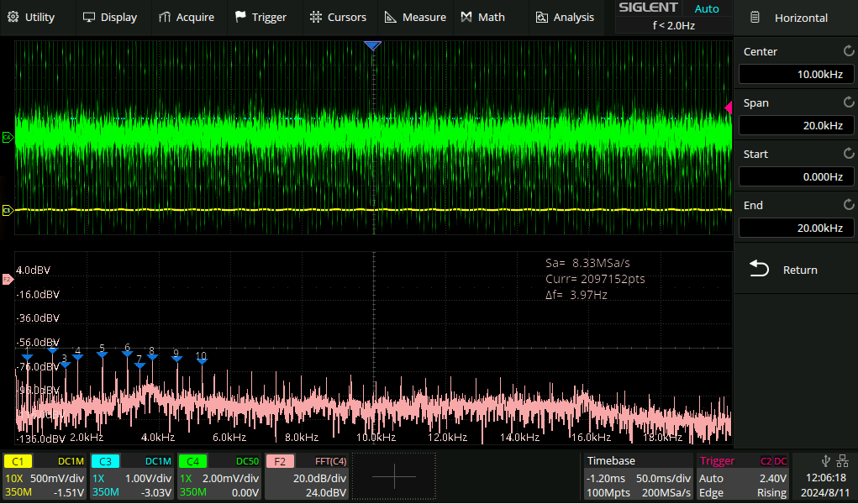Open the Trigger menu
The height and width of the screenshot is (504, 858).
(261, 17)
